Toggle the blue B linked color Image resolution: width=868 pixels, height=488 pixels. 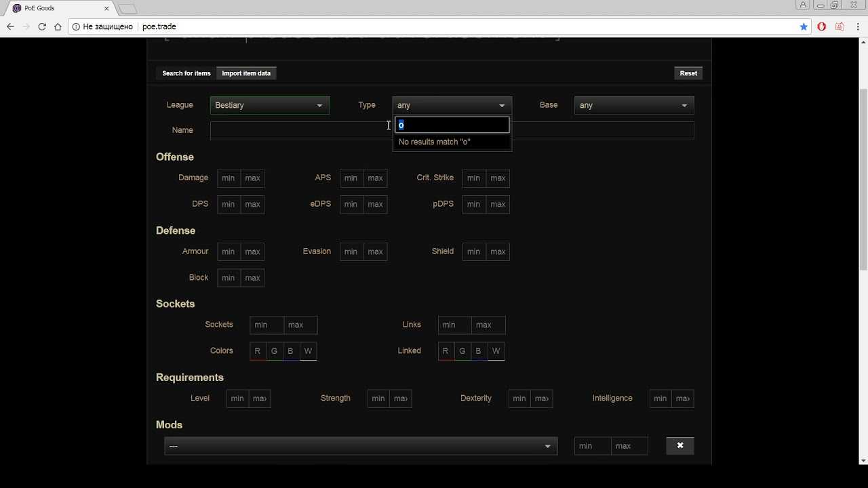pyautogui.click(x=478, y=351)
